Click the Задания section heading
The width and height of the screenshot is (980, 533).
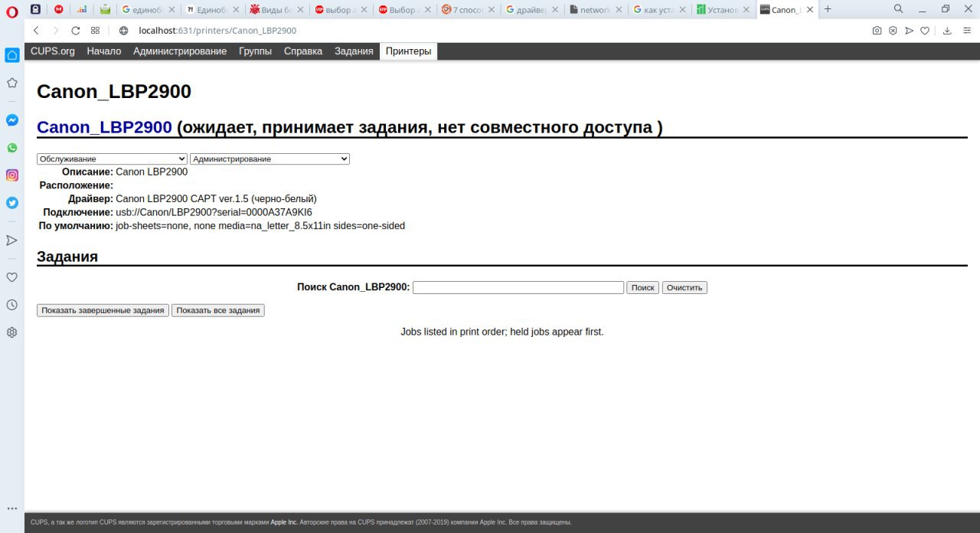[x=67, y=257]
